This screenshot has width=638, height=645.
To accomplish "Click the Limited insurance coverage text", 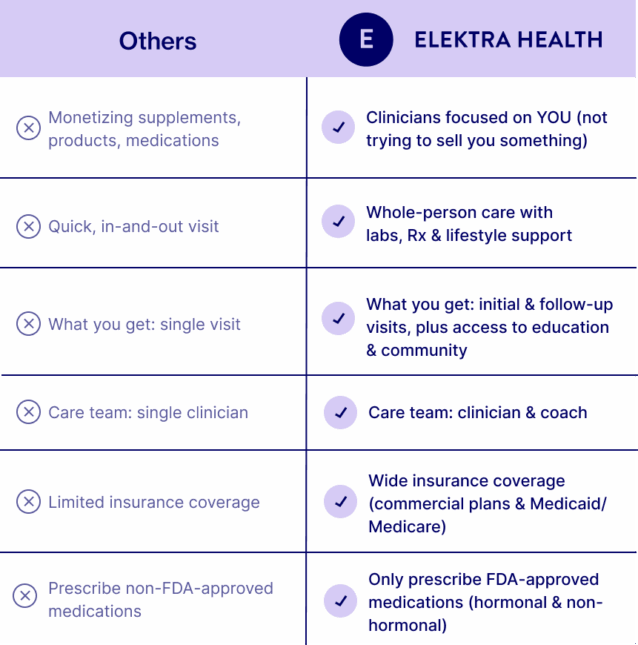I will tap(153, 502).
